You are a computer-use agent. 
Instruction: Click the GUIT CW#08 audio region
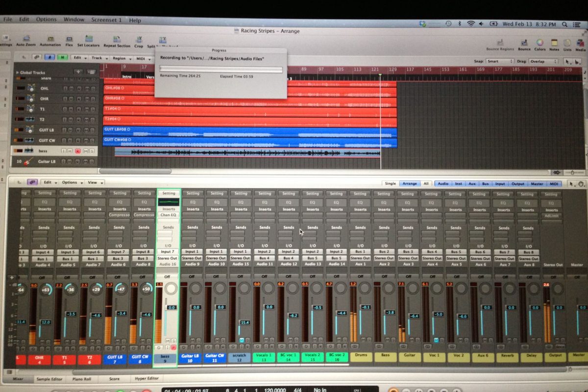250,142
